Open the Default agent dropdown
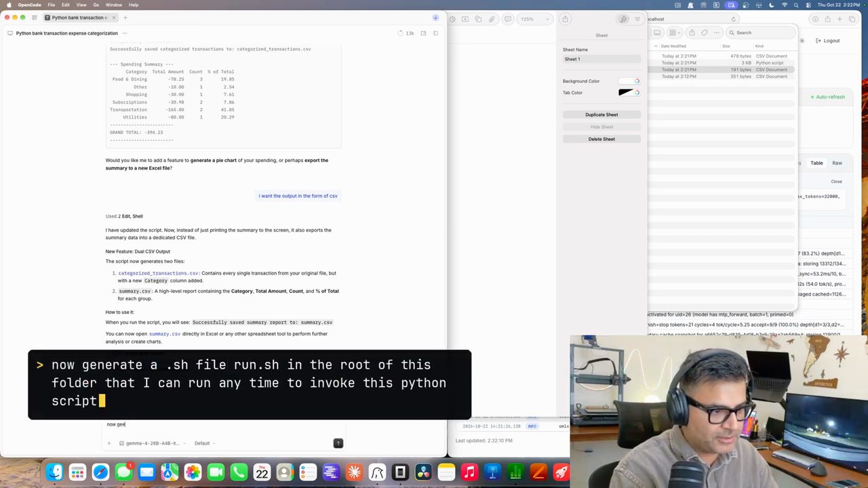The image size is (868, 488). tap(204, 443)
